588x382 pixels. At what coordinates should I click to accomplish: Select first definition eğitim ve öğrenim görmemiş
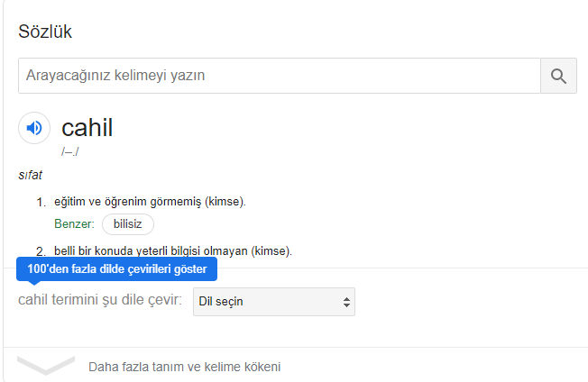(150, 201)
